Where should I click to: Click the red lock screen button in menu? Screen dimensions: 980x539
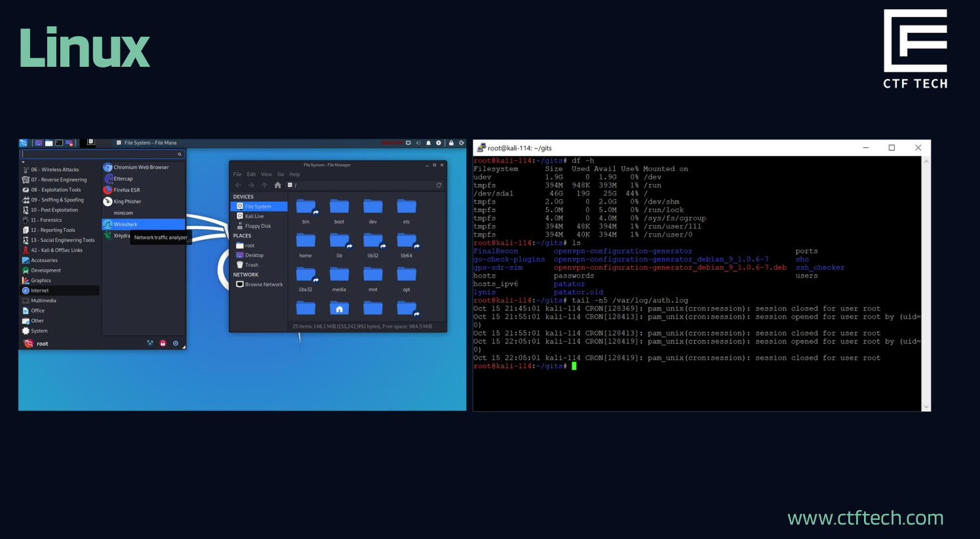tap(163, 343)
